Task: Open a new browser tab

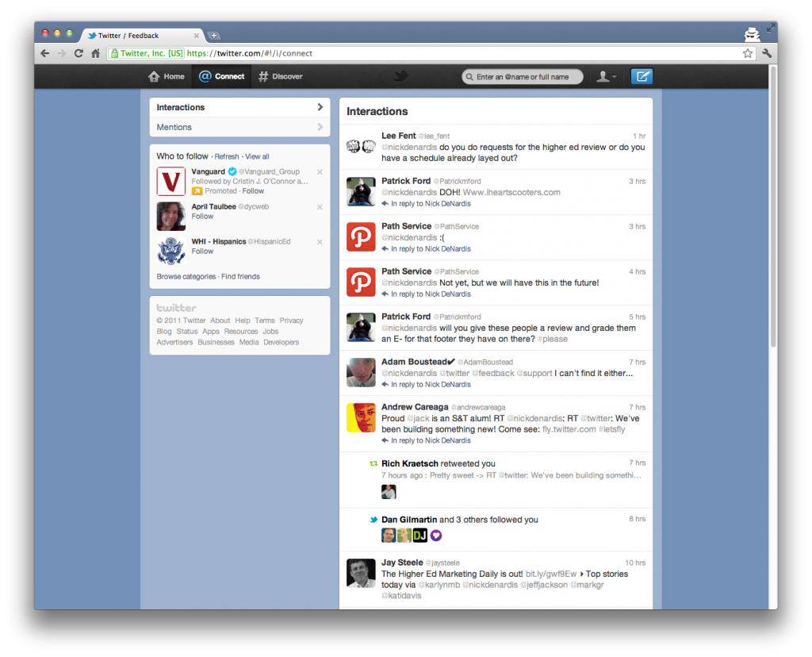Action: [213, 36]
